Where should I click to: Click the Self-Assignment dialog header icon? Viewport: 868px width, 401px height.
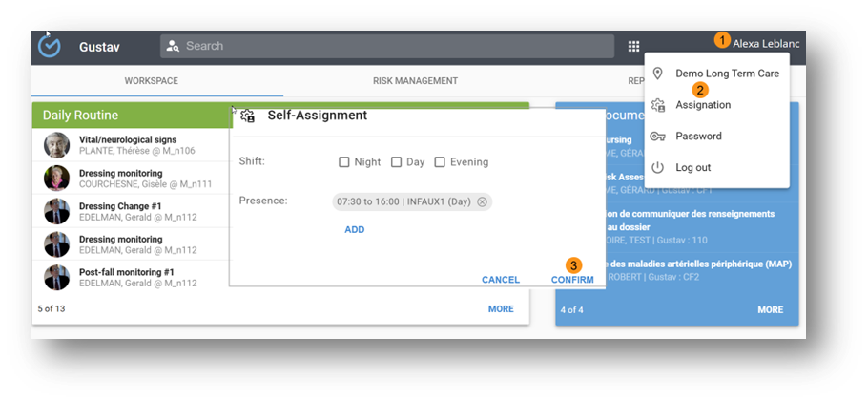[x=247, y=116]
